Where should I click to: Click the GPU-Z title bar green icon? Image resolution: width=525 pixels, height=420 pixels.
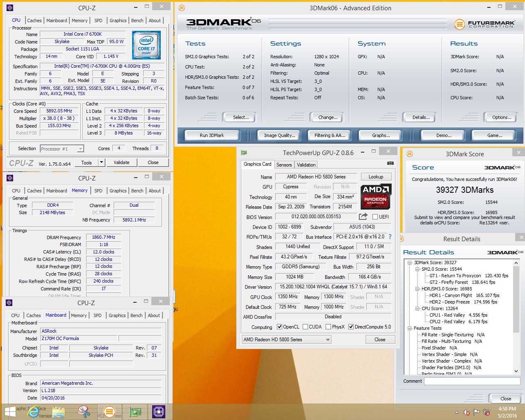244,153
